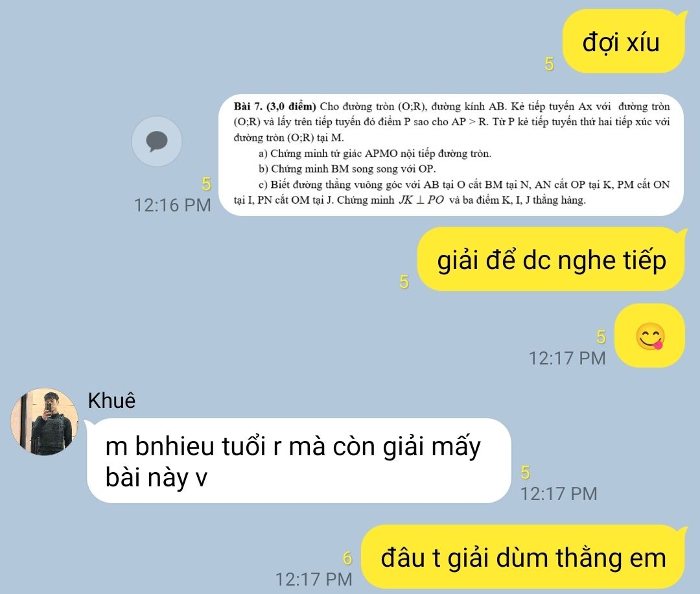Screen dimensions: 700x594
Task: Open Khuê's profile picture
Action: (45, 422)
